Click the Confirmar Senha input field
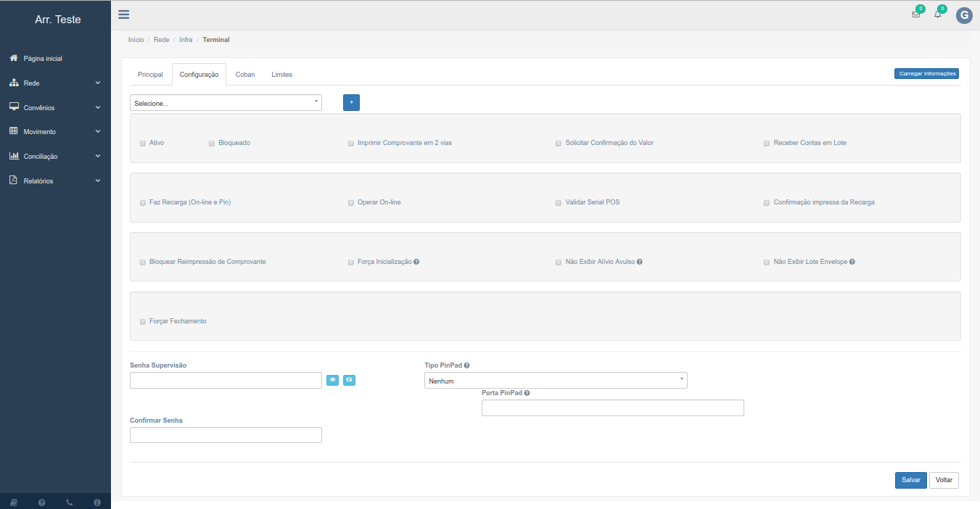This screenshot has width=980, height=509. point(226,435)
